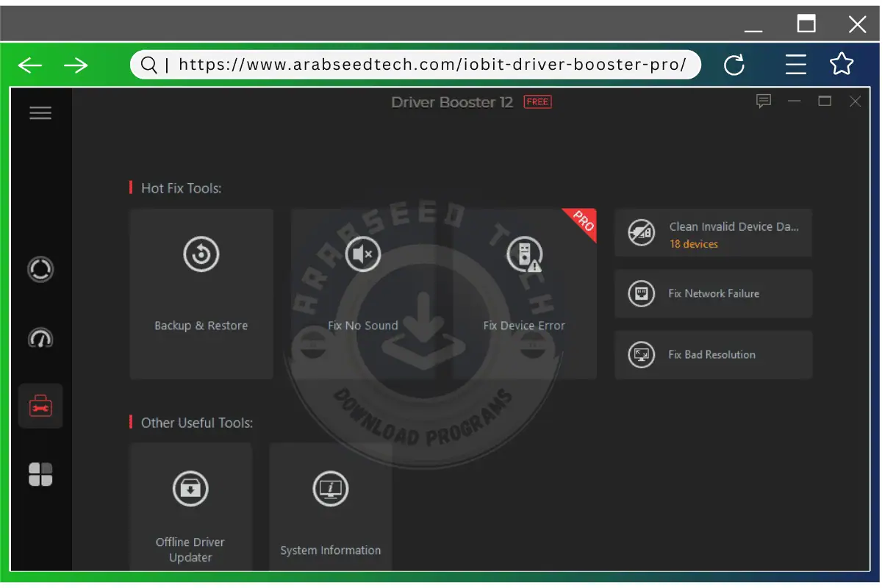The image size is (882, 588).
Task: Open the browser menu
Action: tap(796, 65)
